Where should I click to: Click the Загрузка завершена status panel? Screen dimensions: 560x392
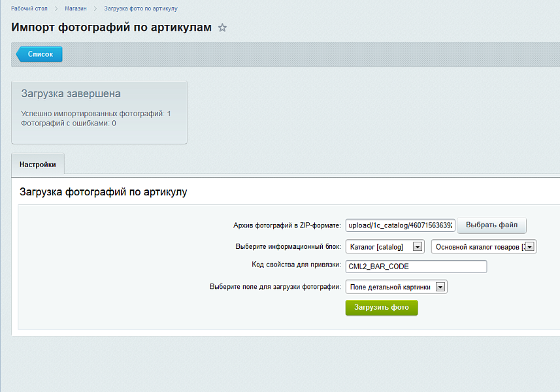[99, 112]
